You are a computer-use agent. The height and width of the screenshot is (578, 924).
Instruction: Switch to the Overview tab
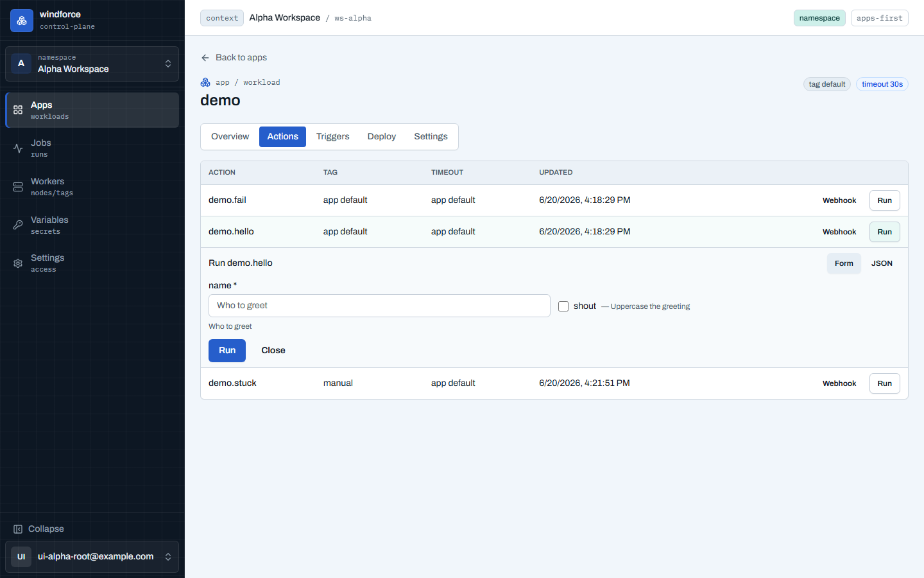(x=230, y=137)
